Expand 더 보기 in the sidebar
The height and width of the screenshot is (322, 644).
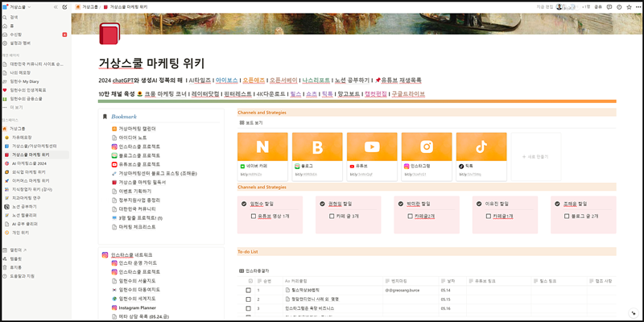[16, 106]
